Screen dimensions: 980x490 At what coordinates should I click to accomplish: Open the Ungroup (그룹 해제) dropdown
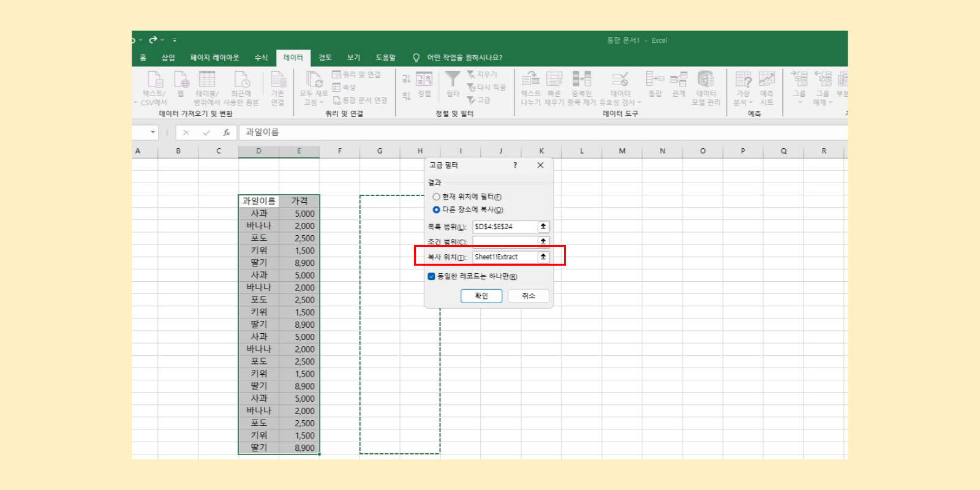coord(823,88)
